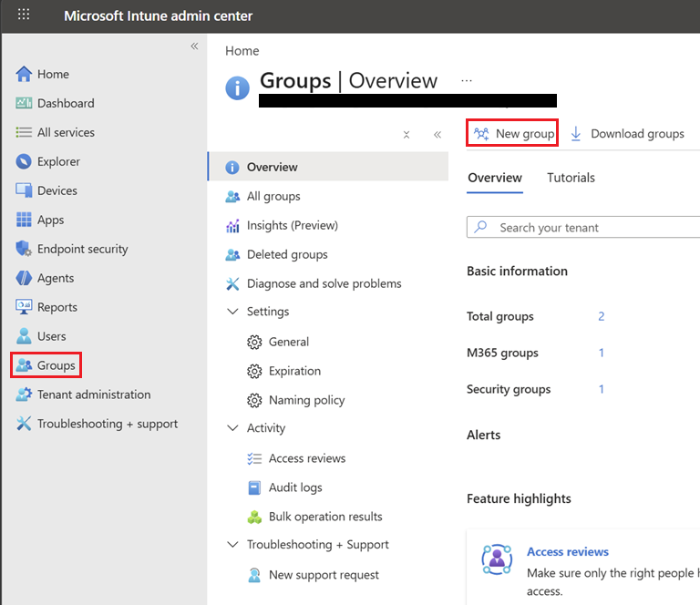This screenshot has height=605, width=700.
Task: Click M365 groups count link
Action: 602,353
